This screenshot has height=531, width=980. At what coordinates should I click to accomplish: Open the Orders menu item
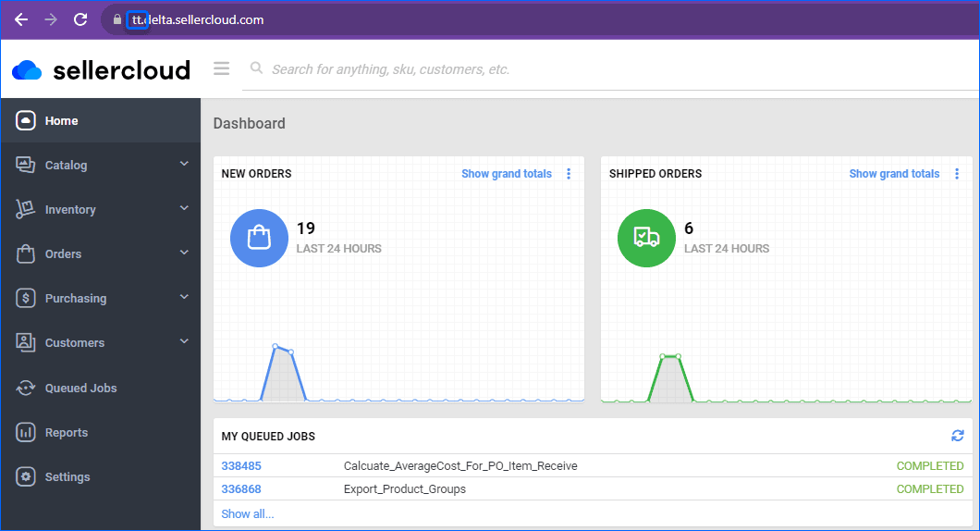pos(101,253)
